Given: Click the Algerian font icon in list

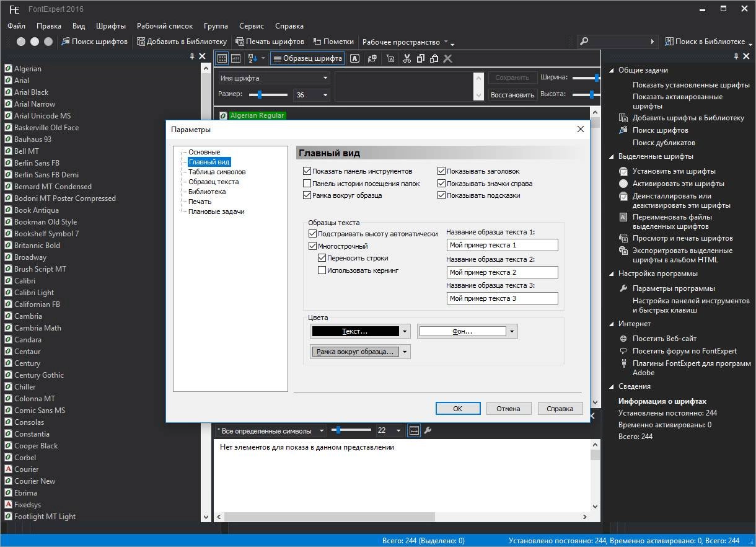Looking at the screenshot, I should click(8, 69).
